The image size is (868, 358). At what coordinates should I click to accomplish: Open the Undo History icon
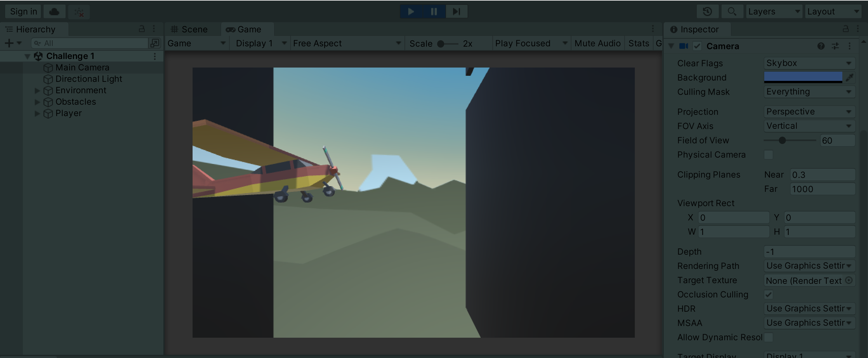[x=707, y=11]
